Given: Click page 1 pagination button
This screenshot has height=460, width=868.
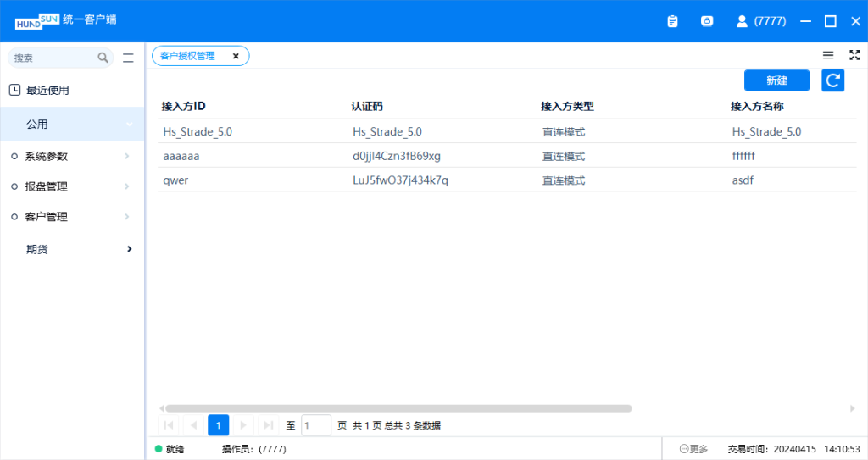Looking at the screenshot, I should pyautogui.click(x=218, y=425).
